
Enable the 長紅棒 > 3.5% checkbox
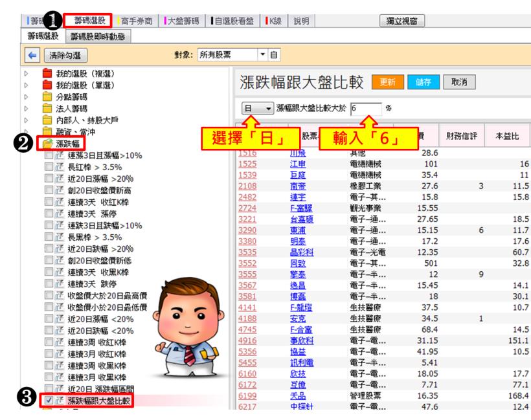pos(49,167)
